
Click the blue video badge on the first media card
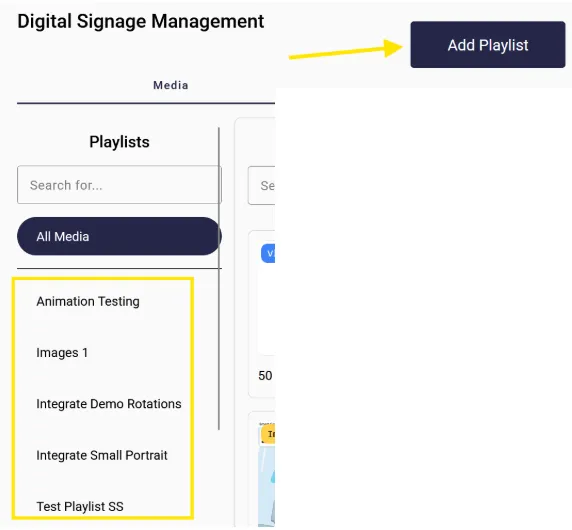tap(268, 254)
